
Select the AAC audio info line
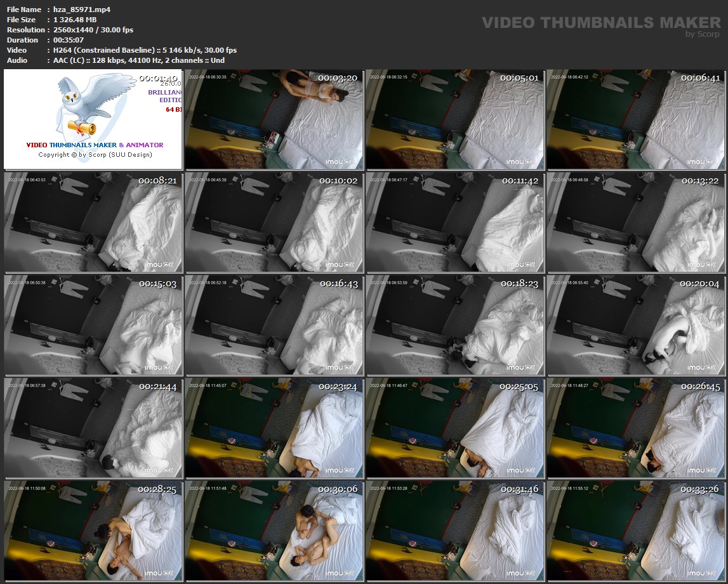click(139, 60)
